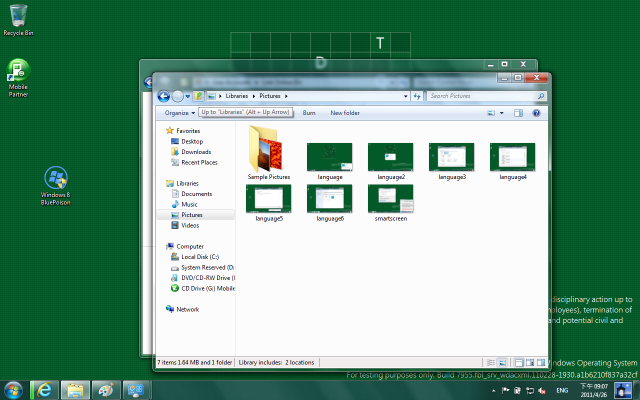Go up to Libraries folder button

tap(198, 96)
